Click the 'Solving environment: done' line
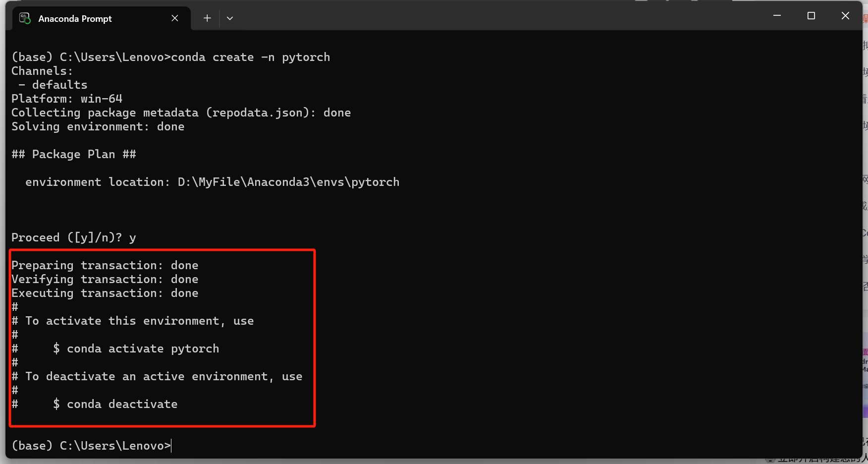 98,126
